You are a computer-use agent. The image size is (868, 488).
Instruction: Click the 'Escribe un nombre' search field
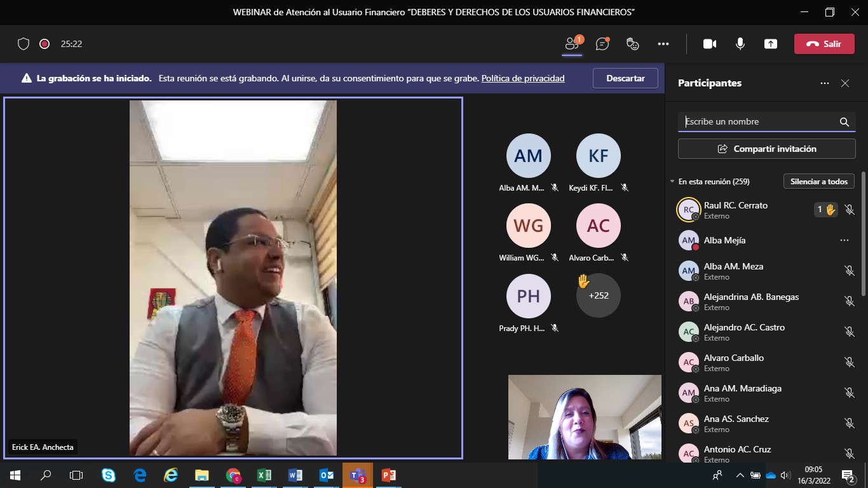[759, 122]
